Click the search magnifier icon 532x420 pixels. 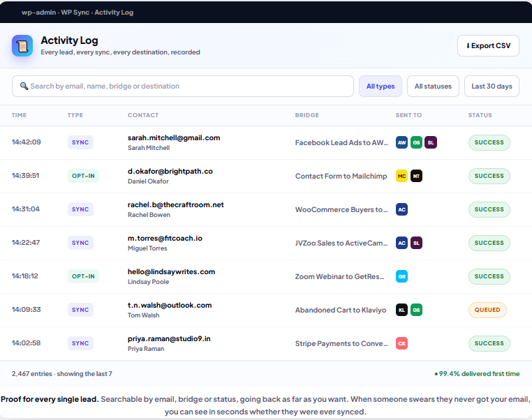[24, 86]
